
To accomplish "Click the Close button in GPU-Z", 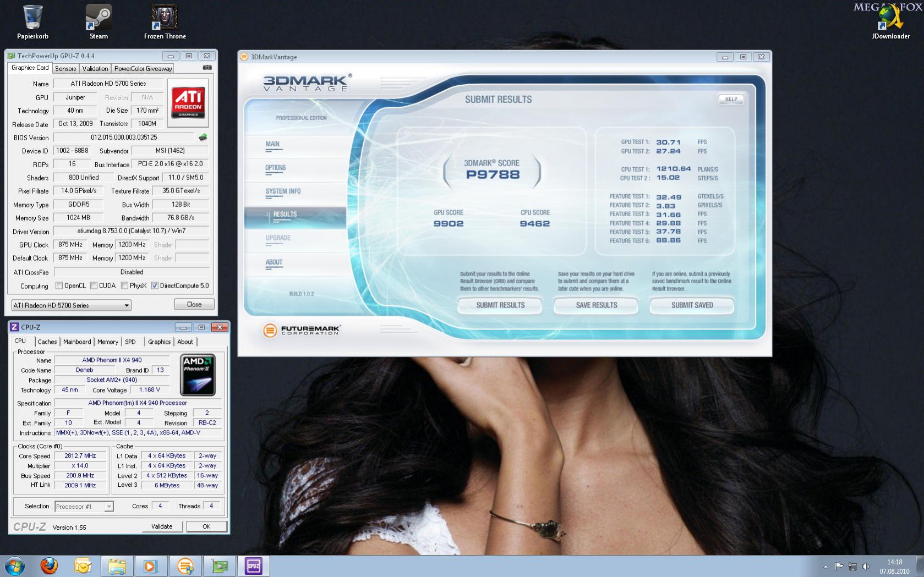I will coord(194,304).
